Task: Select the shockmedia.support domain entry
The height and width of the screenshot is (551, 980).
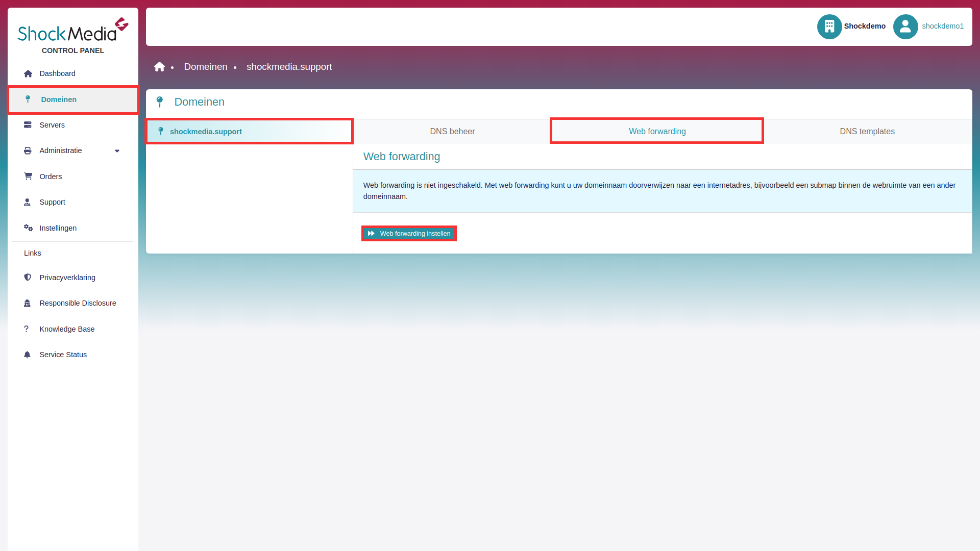Action: (x=250, y=131)
